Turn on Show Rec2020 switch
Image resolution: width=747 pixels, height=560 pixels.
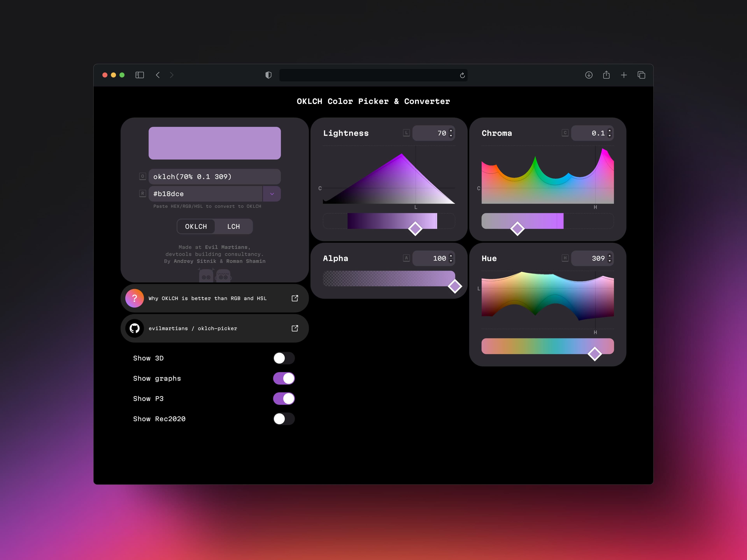284,419
